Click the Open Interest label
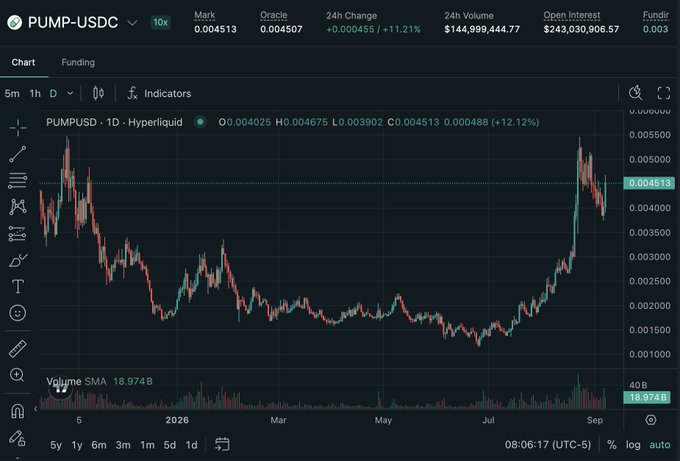The image size is (680, 461). point(572,15)
